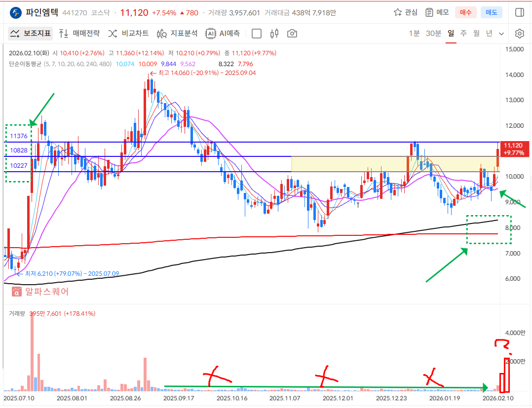532x408 pixels.
Task: Open the 지표분석 indicator analysis tool
Action: click(x=177, y=34)
